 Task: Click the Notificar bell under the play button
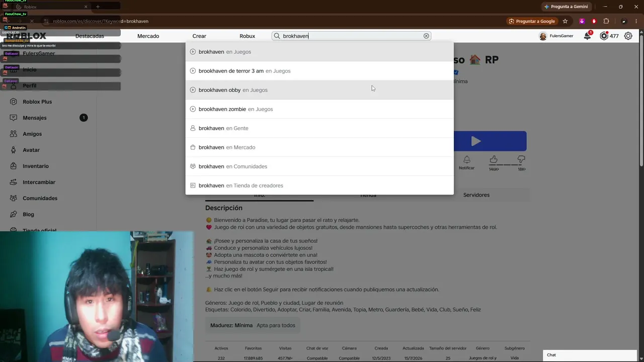pyautogui.click(x=467, y=160)
